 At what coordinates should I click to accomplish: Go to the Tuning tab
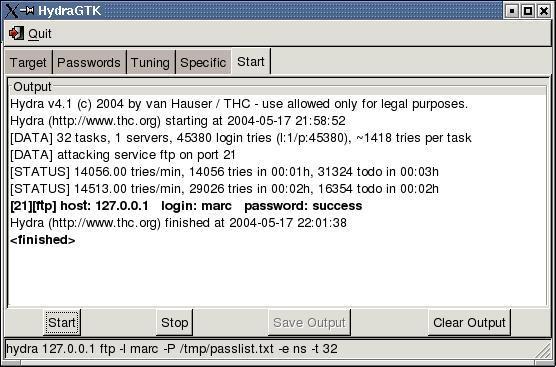click(150, 62)
